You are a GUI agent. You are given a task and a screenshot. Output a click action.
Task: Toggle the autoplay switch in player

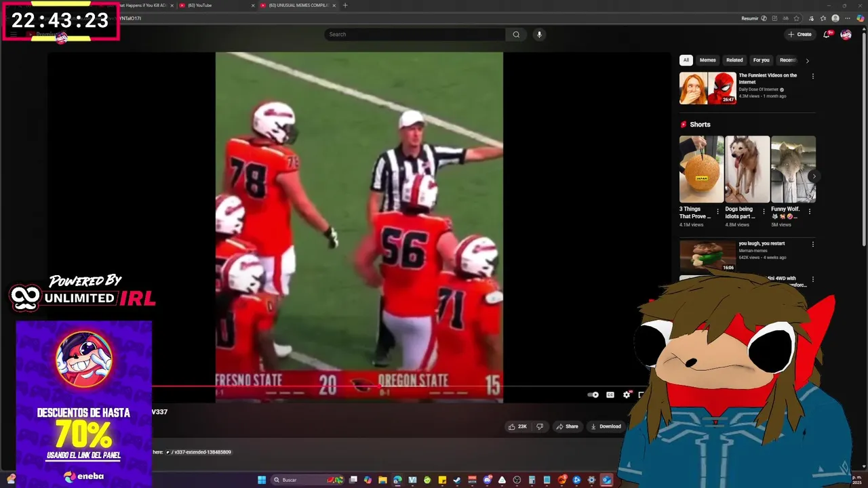(x=593, y=394)
